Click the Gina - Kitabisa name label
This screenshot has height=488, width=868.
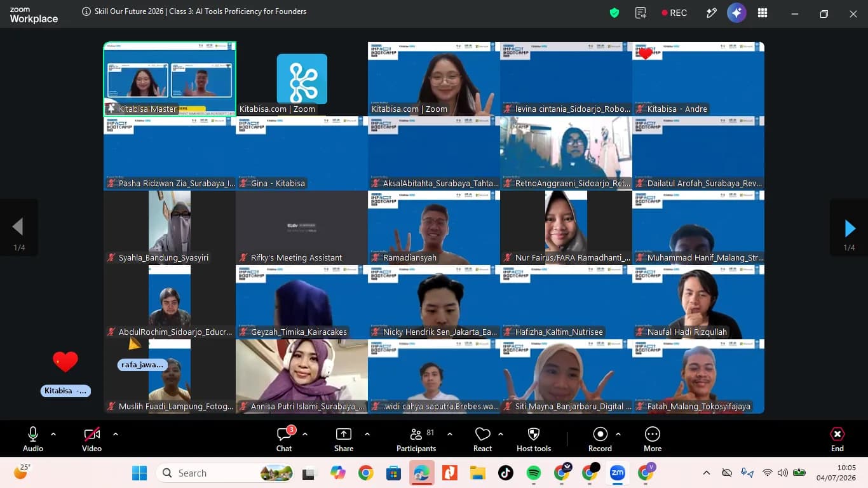click(278, 183)
